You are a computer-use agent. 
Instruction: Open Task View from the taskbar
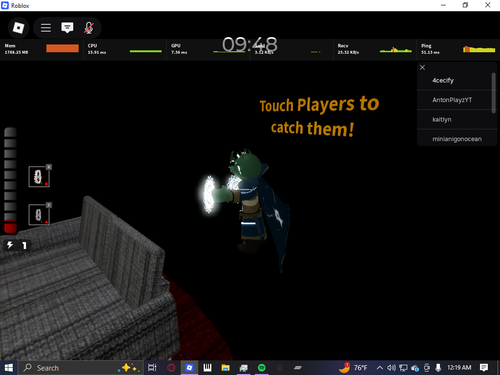[152, 368]
